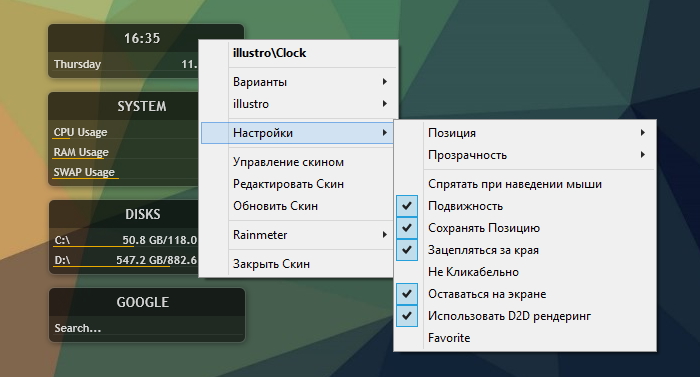700x377 pixels.
Task: Open the Позиция submenu
Action: coord(525,133)
